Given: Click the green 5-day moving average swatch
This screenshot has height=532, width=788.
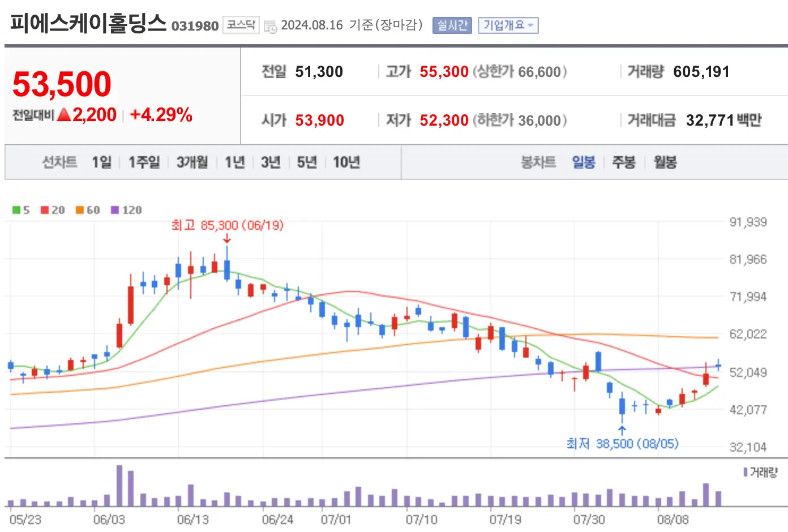Looking at the screenshot, I should point(16,210).
